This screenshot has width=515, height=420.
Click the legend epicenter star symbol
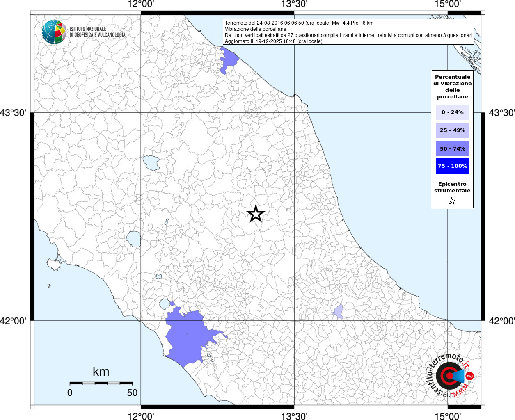coord(452,201)
